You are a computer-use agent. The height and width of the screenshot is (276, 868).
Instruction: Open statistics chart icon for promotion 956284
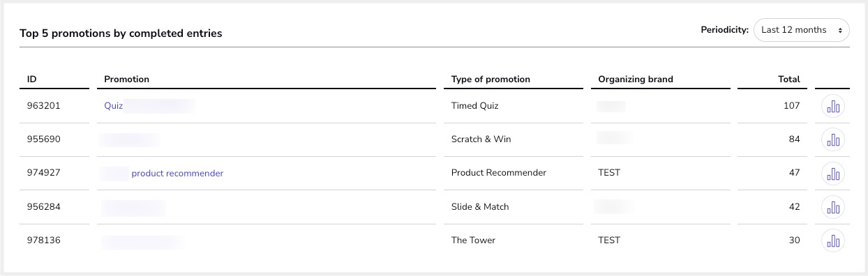point(833,207)
